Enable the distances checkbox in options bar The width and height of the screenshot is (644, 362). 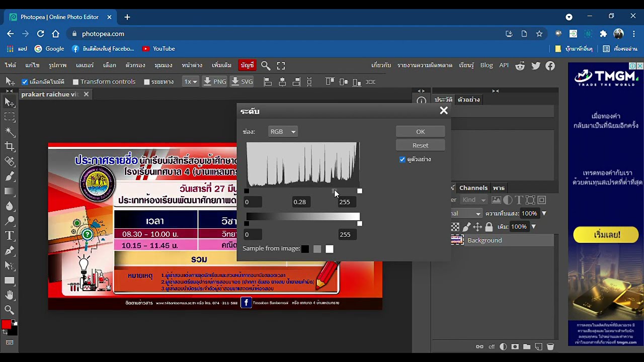(x=147, y=81)
